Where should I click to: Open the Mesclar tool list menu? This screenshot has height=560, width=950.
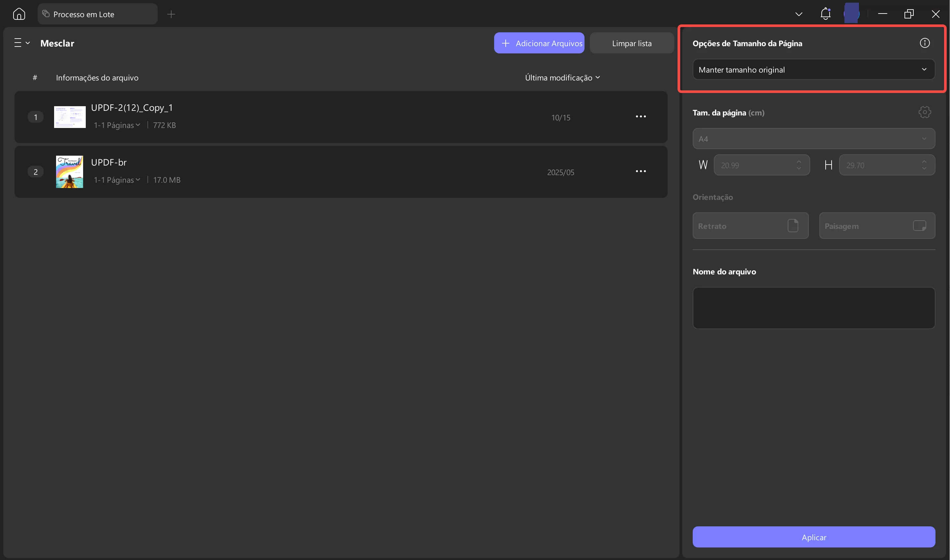(x=21, y=43)
